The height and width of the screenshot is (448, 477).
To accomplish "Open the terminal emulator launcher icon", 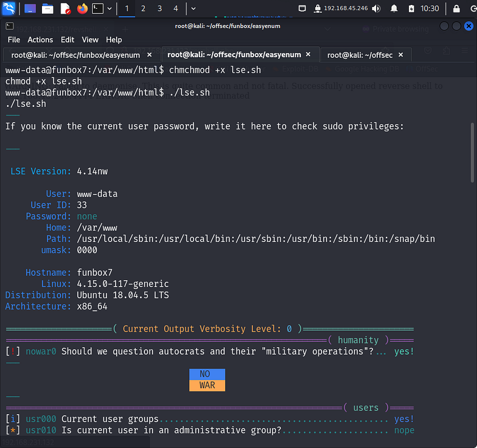I will (98, 9).
